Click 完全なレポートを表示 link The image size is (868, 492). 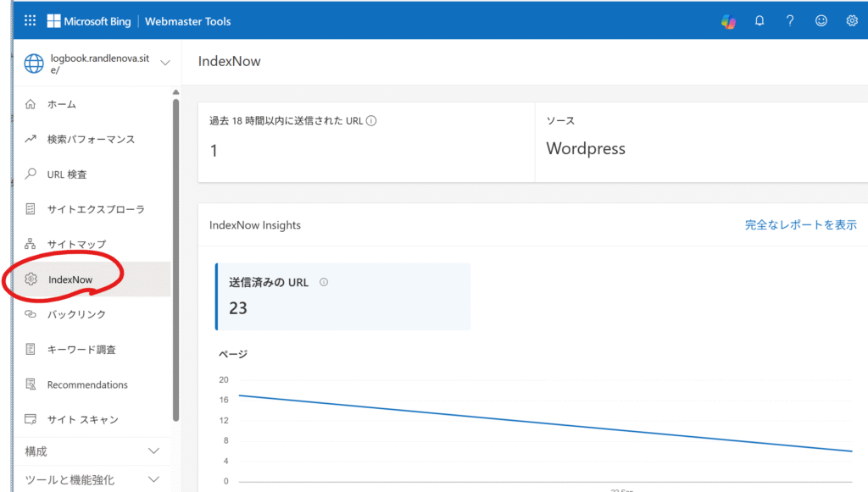(x=800, y=224)
